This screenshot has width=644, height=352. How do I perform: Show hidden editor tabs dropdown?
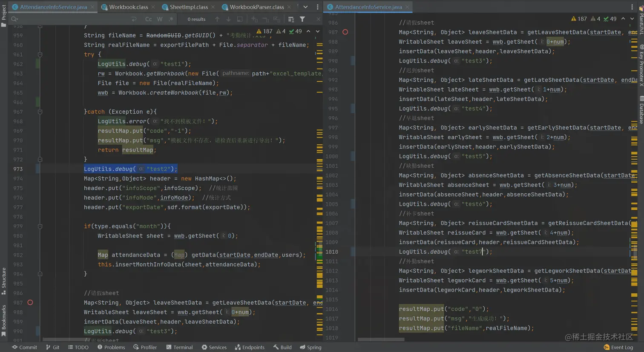click(305, 7)
